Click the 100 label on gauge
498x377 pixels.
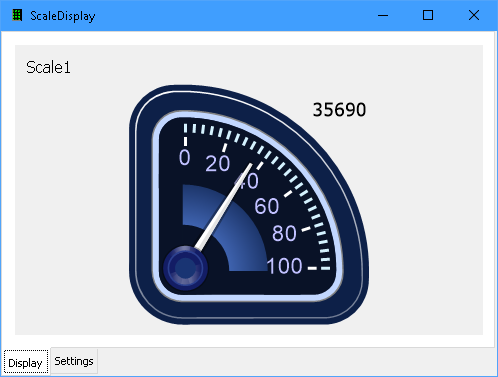click(x=284, y=266)
